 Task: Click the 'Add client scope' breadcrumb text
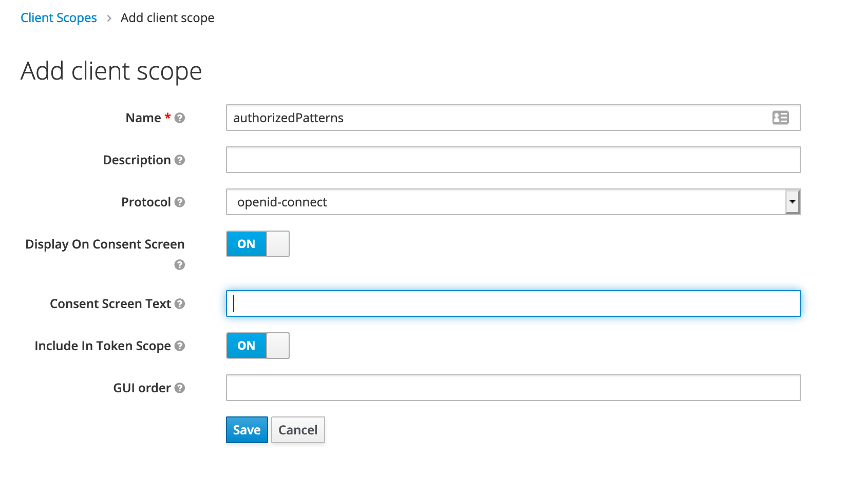tap(167, 18)
